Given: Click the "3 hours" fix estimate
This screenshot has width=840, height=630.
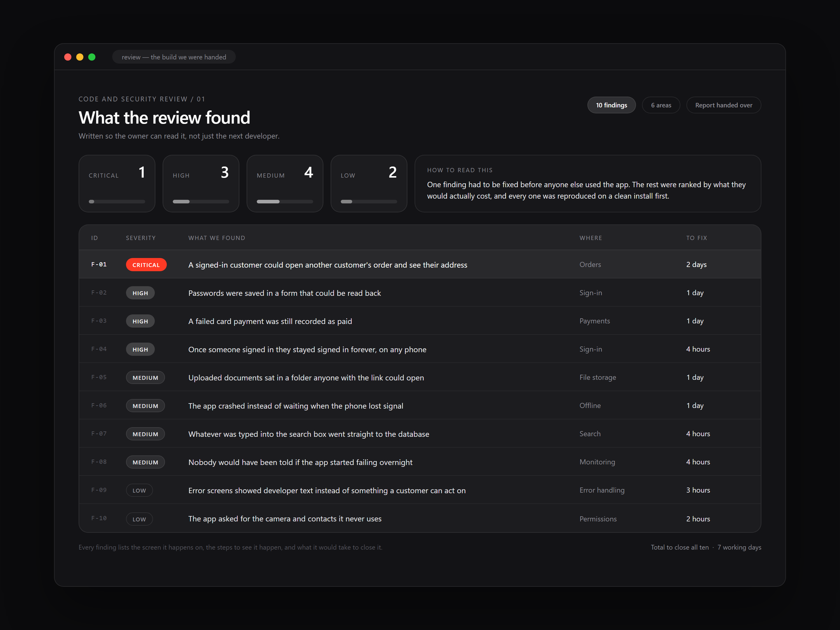Looking at the screenshot, I should point(698,490).
